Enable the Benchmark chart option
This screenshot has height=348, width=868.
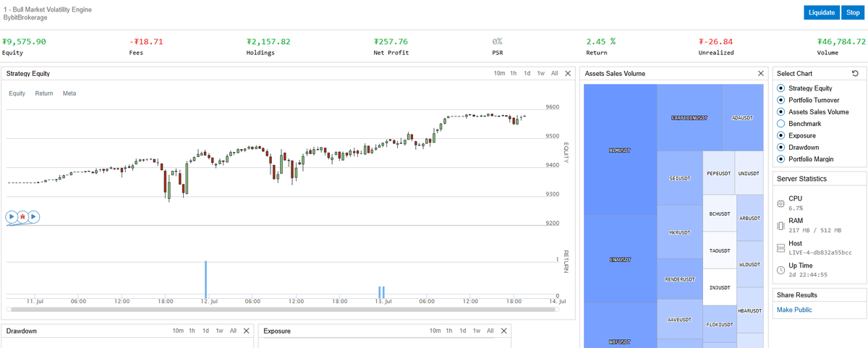click(x=780, y=124)
